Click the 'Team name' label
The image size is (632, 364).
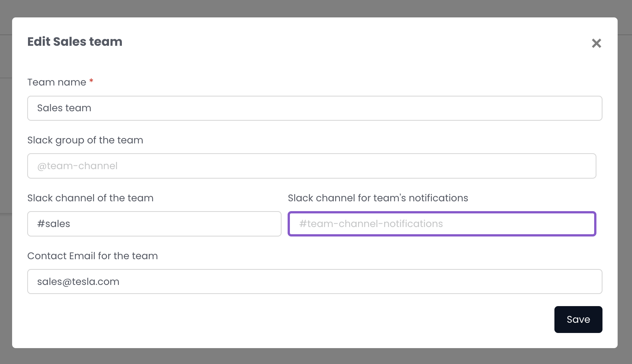point(57,82)
